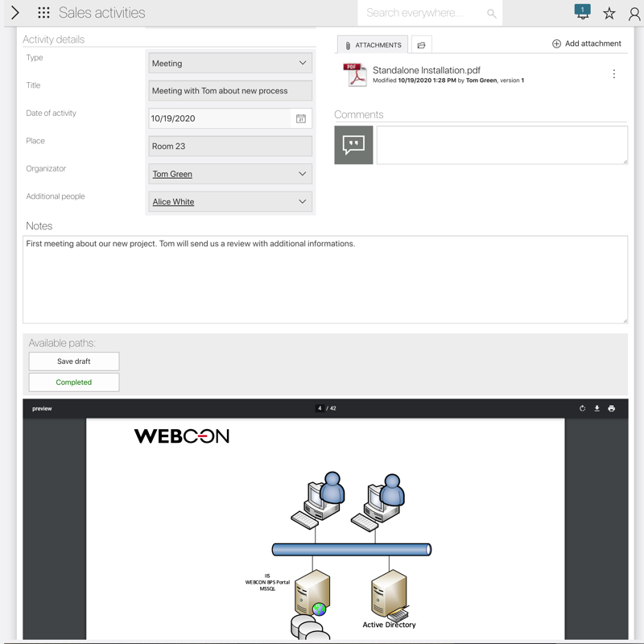Viewport: 644px width, 644px height.
Task: Open the user profile icon
Action: click(634, 14)
